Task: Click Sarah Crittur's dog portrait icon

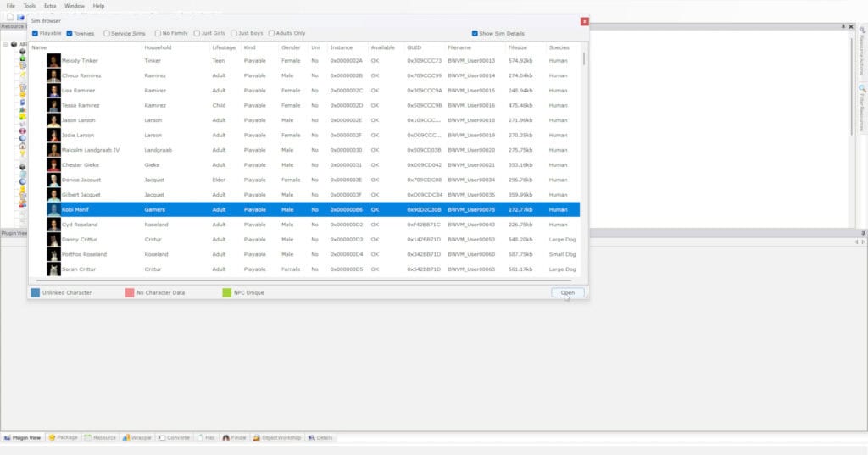Action: click(x=53, y=269)
